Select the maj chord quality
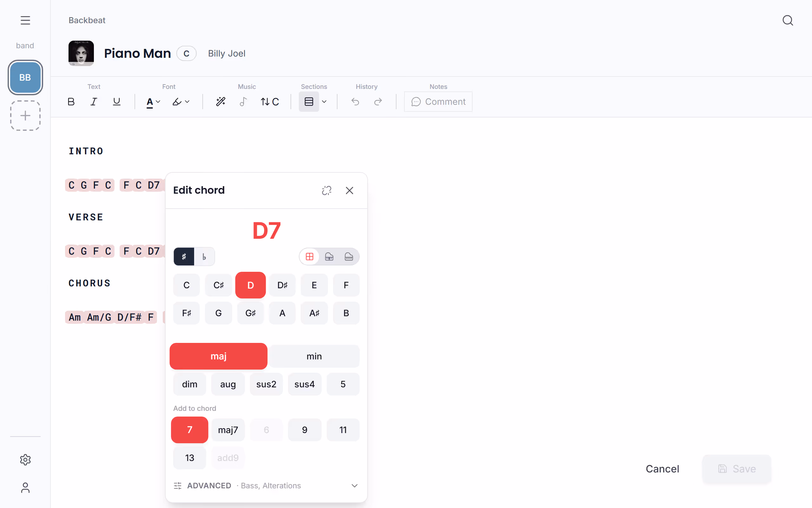Image resolution: width=812 pixels, height=508 pixels. click(x=219, y=356)
